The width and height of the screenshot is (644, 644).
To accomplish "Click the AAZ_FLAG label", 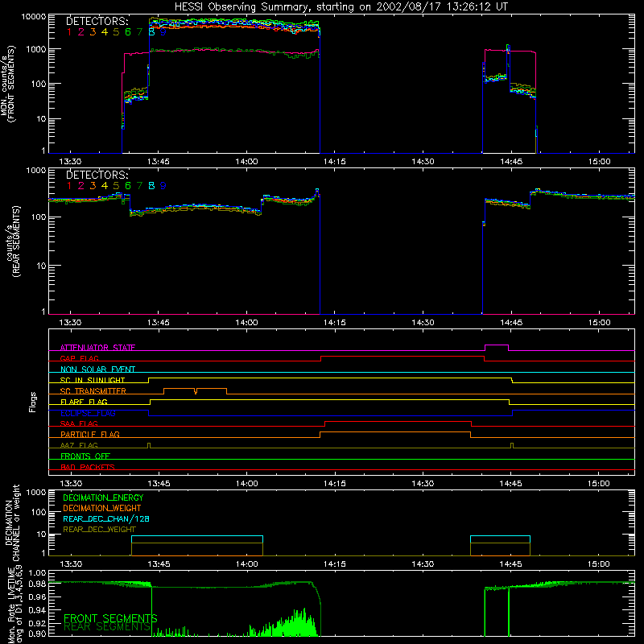I will pyautogui.click(x=79, y=445).
